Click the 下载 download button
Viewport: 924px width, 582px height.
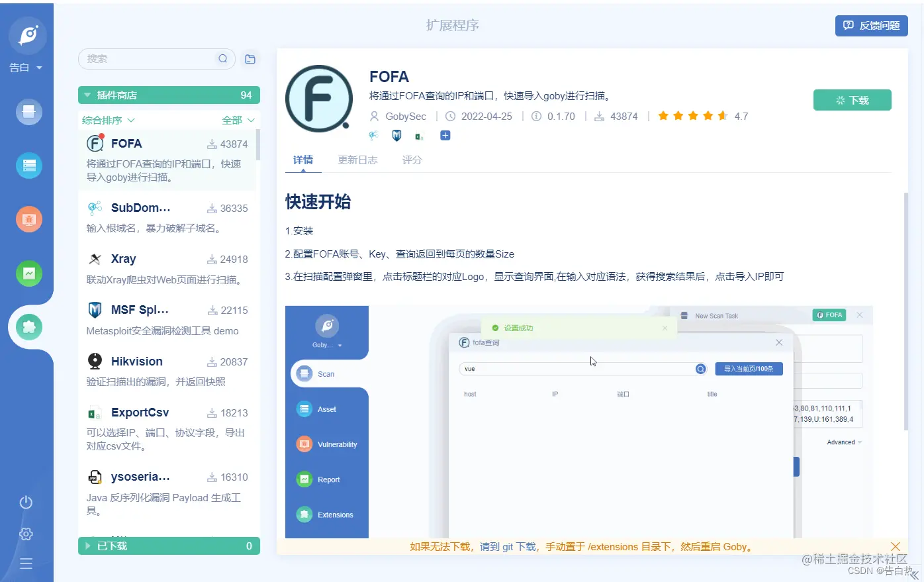[x=853, y=100]
